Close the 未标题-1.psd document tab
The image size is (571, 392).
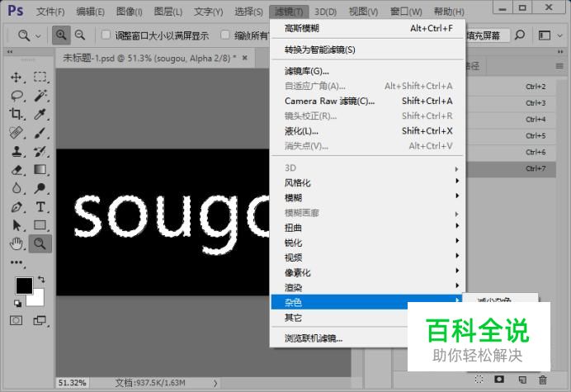tap(245, 58)
